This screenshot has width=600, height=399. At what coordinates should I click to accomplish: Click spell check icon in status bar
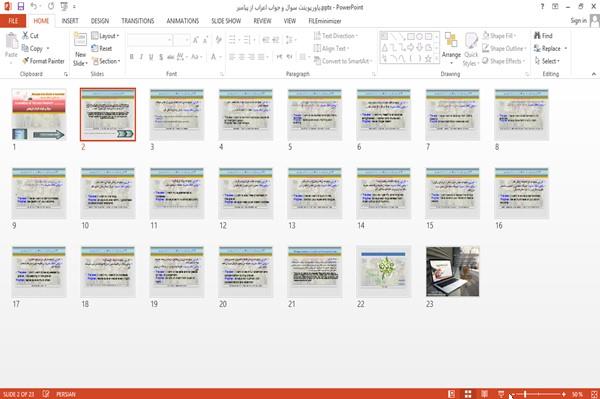46,394
